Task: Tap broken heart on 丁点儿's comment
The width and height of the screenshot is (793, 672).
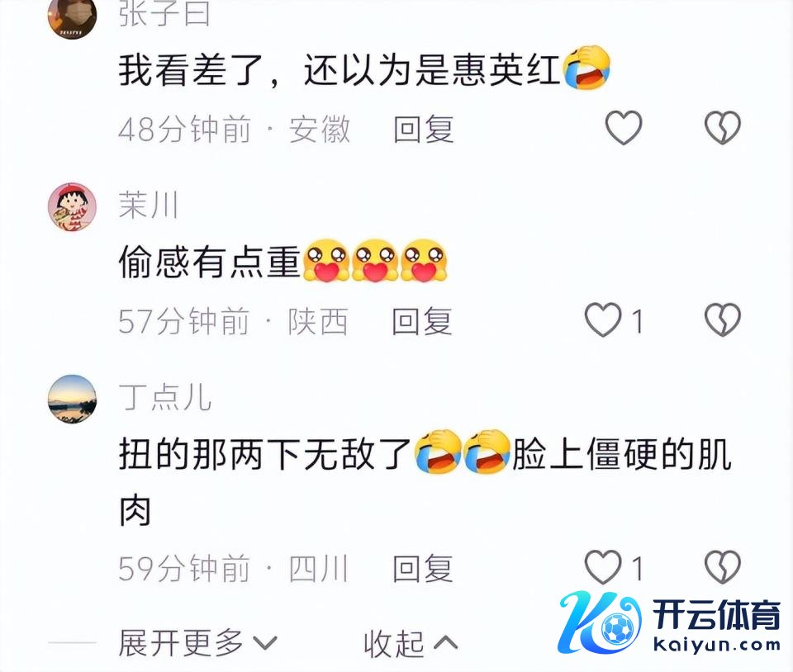Action: pyautogui.click(x=723, y=567)
